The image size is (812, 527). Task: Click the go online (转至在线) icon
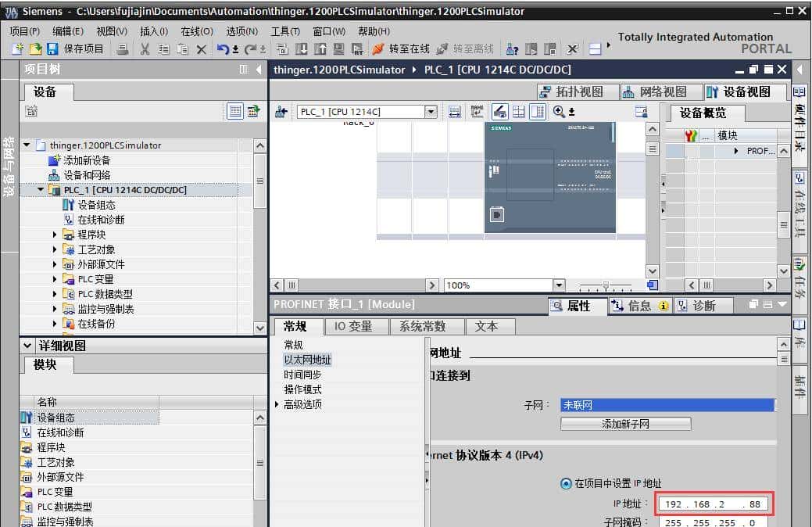coord(400,49)
